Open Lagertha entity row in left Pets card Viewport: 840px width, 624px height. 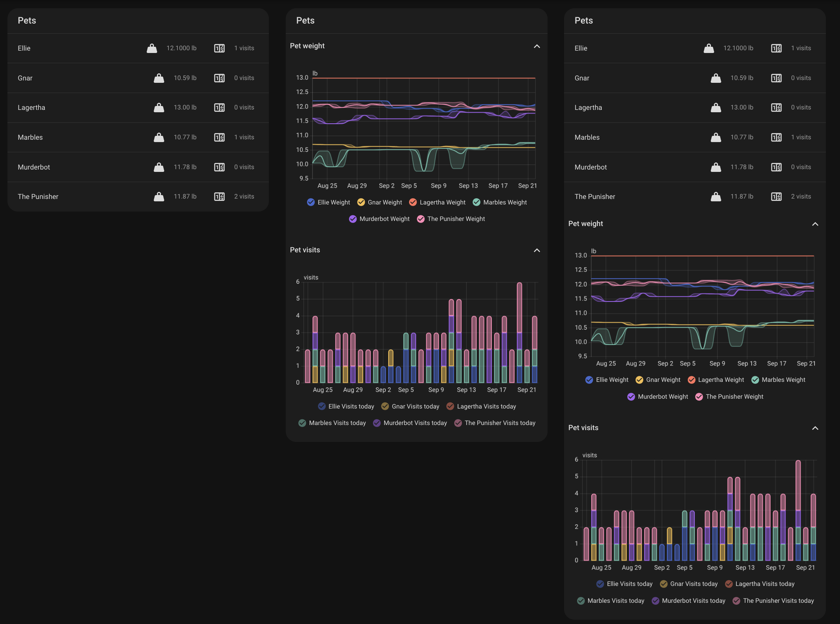pyautogui.click(x=138, y=108)
